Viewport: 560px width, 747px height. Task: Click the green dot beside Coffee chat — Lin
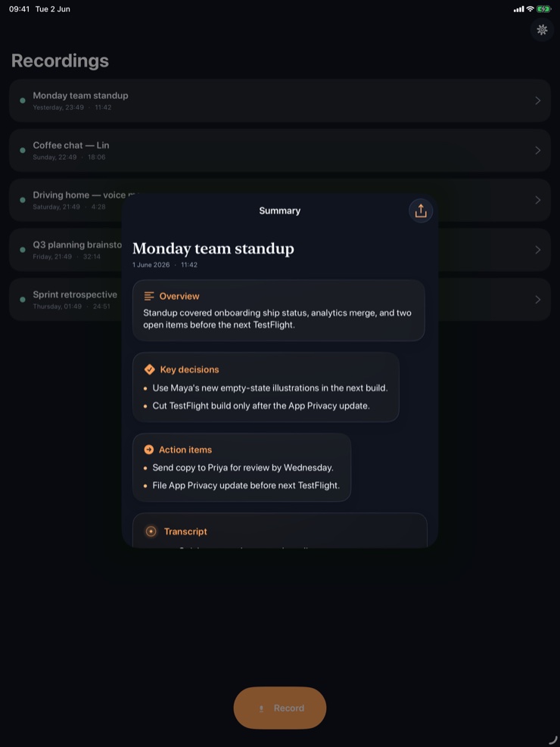pyautogui.click(x=23, y=150)
